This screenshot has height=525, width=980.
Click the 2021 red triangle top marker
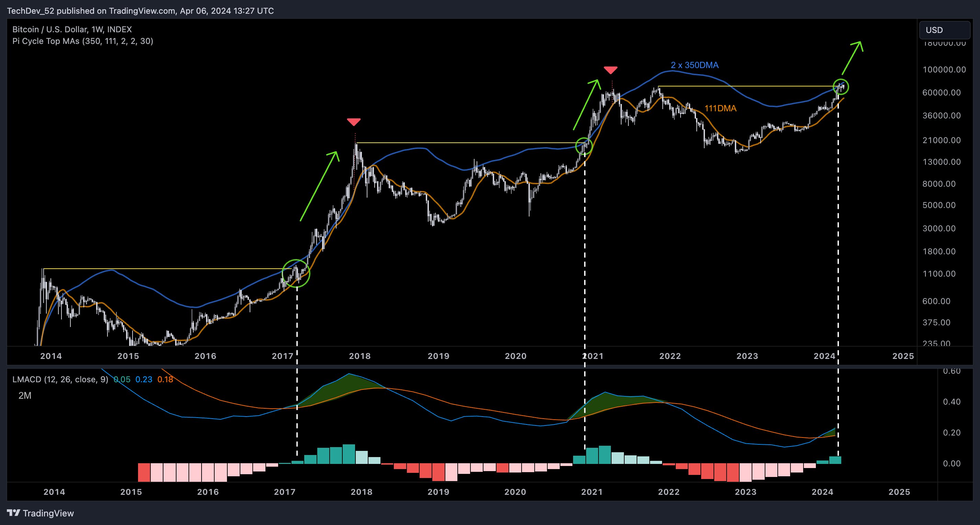click(611, 70)
